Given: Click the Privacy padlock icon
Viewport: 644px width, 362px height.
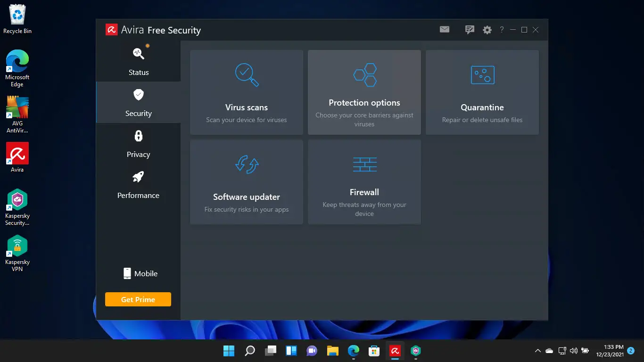Looking at the screenshot, I should [x=139, y=136].
